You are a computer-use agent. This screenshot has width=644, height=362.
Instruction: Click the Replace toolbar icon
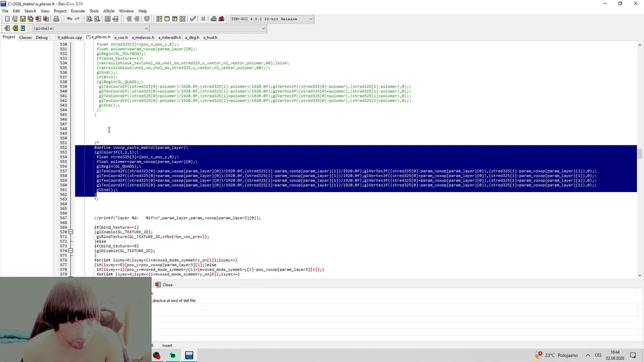(97, 19)
